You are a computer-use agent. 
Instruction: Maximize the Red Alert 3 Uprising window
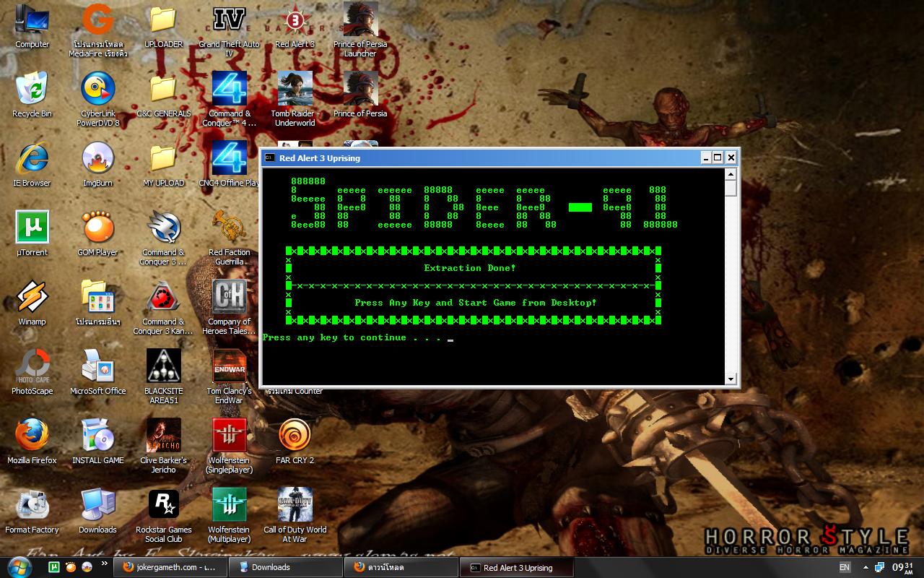[718, 158]
